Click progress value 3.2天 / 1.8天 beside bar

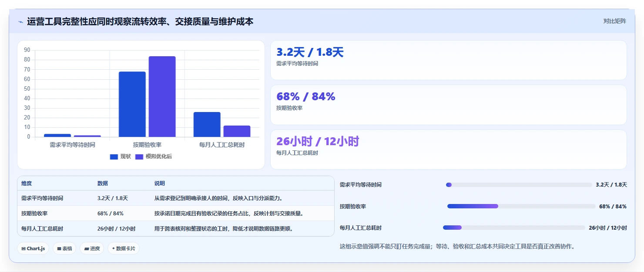tap(611, 185)
